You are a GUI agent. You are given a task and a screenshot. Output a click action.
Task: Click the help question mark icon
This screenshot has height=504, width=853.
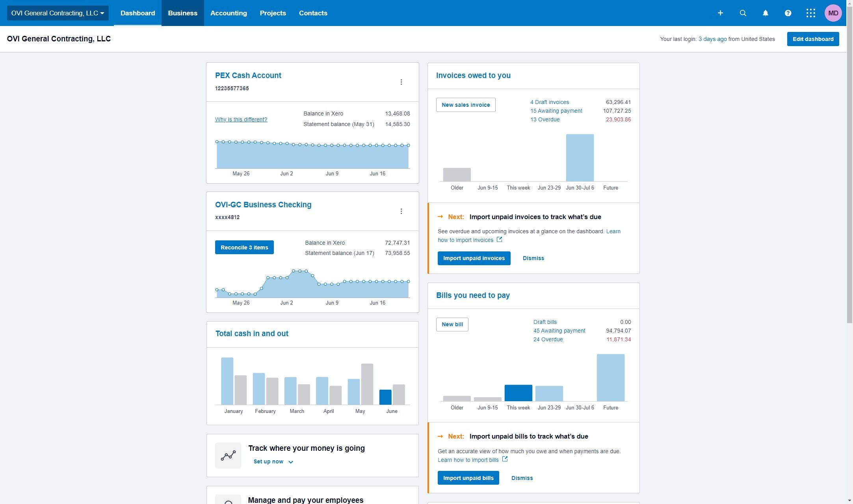pos(788,13)
